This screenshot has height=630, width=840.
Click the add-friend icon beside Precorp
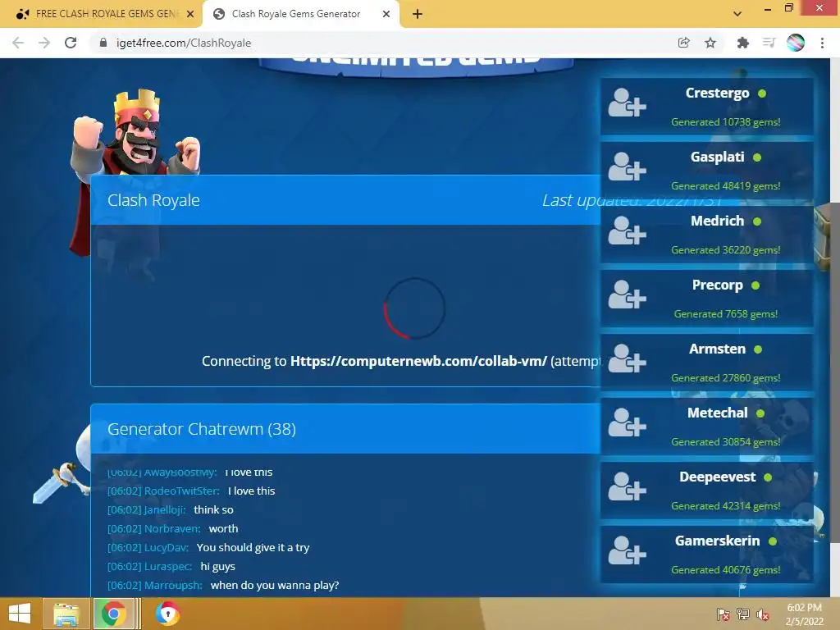(x=627, y=294)
